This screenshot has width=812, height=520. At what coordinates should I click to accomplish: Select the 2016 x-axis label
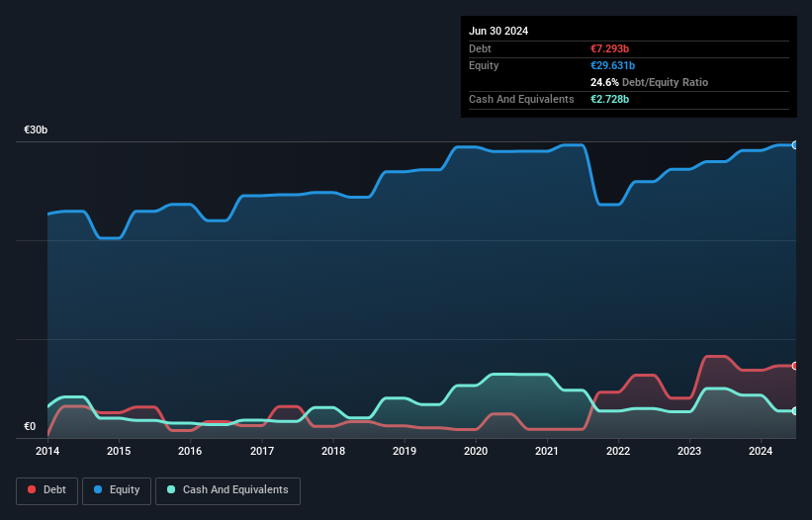pos(190,451)
